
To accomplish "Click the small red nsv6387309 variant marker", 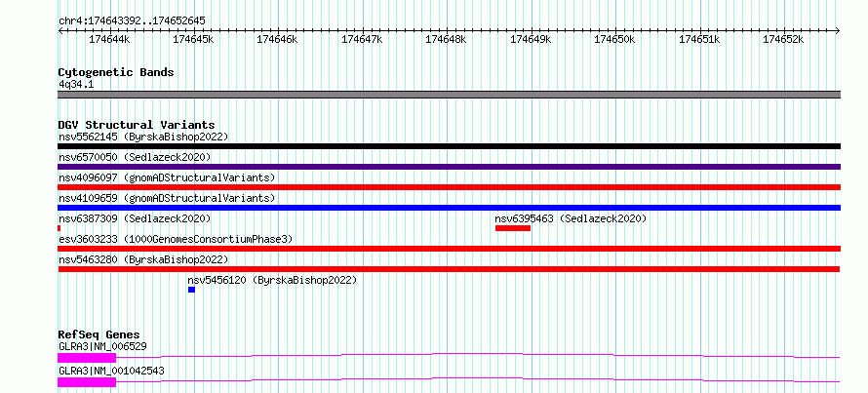I will 59,228.
